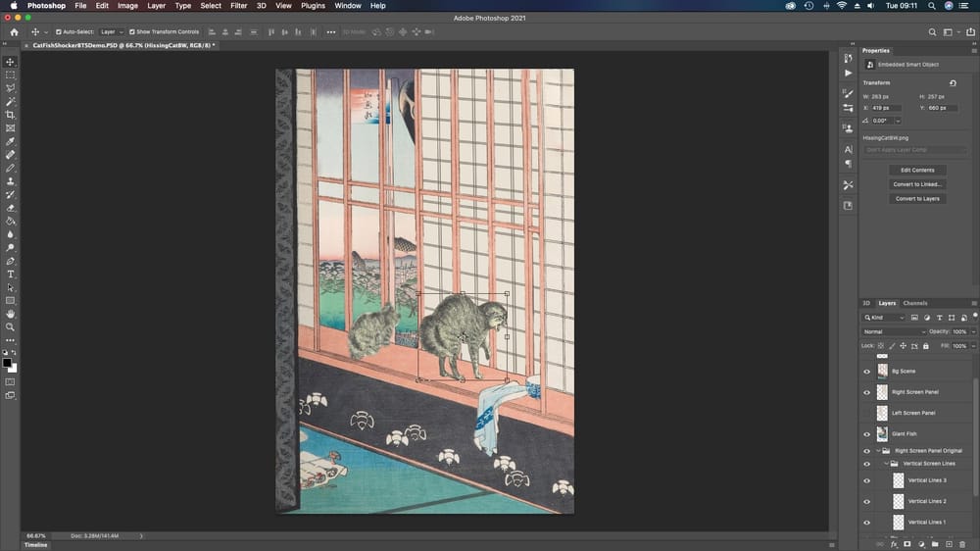
Task: Go to Home screen via house icon
Action: pyautogui.click(x=15, y=32)
